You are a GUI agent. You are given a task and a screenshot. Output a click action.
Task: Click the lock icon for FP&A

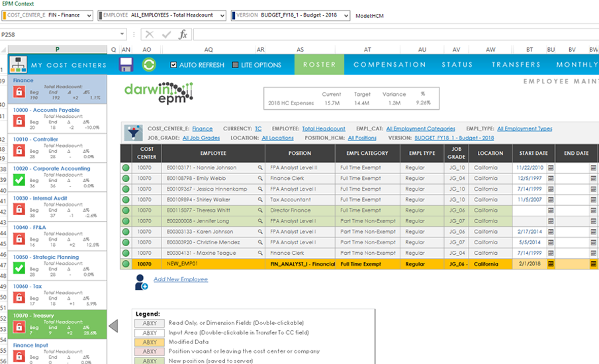coord(19,239)
